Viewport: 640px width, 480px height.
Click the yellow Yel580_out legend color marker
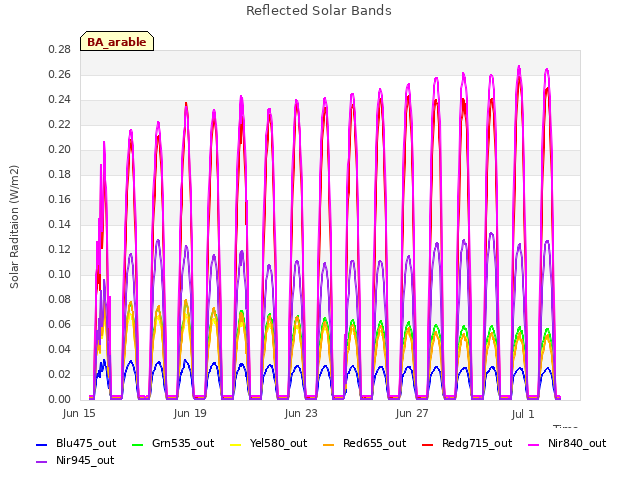click(x=236, y=444)
